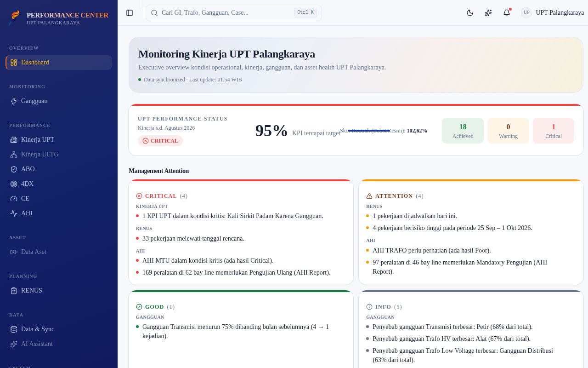Click the Performance Center logo
The image size is (588, 368).
pyautogui.click(x=15, y=17)
